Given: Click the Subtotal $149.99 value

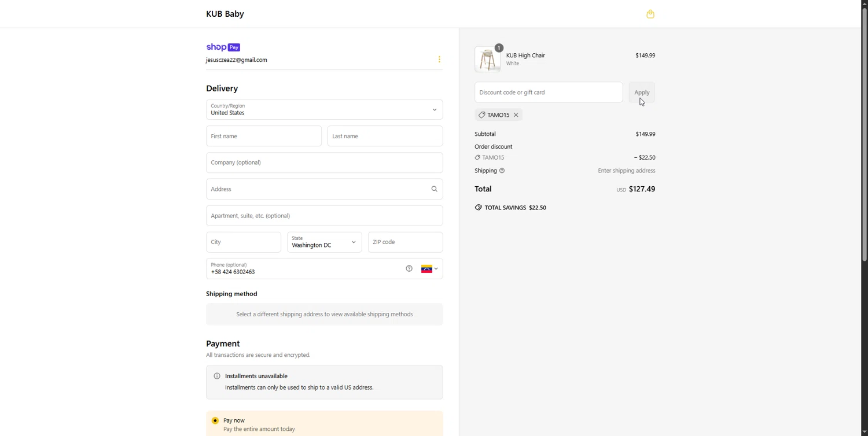Looking at the screenshot, I should 645,134.
